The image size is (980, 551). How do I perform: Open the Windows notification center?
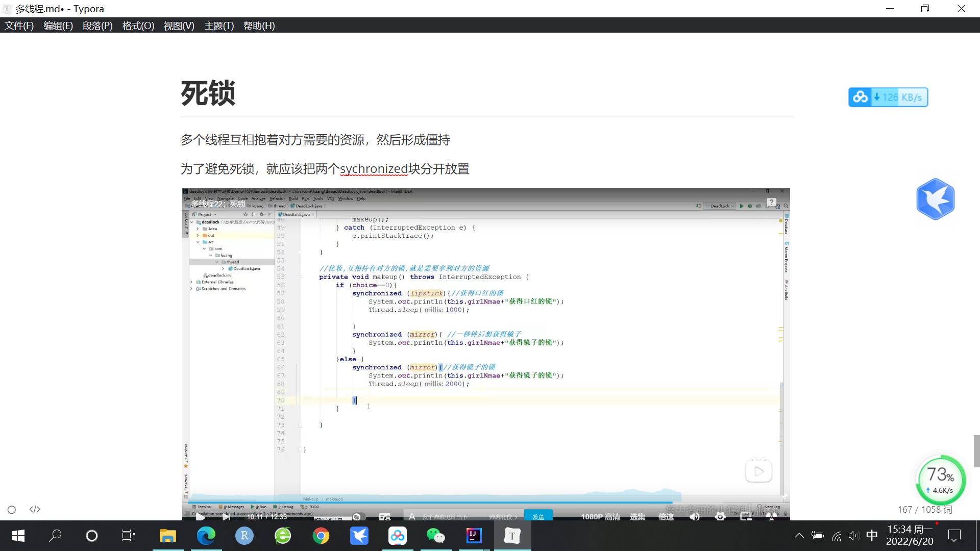tap(954, 535)
